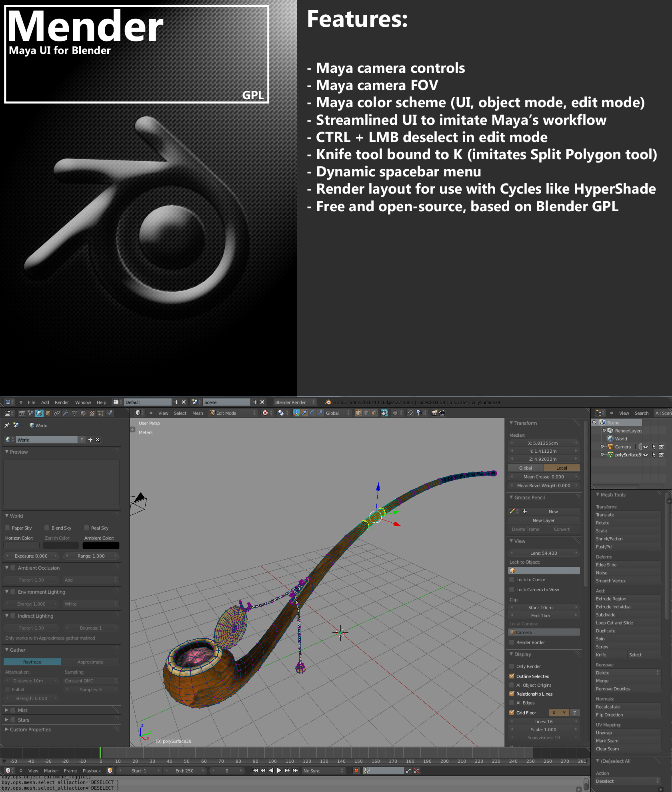672x792 pixels.
Task: Open the Mesh menu in the 3D view header
Action: (198, 413)
